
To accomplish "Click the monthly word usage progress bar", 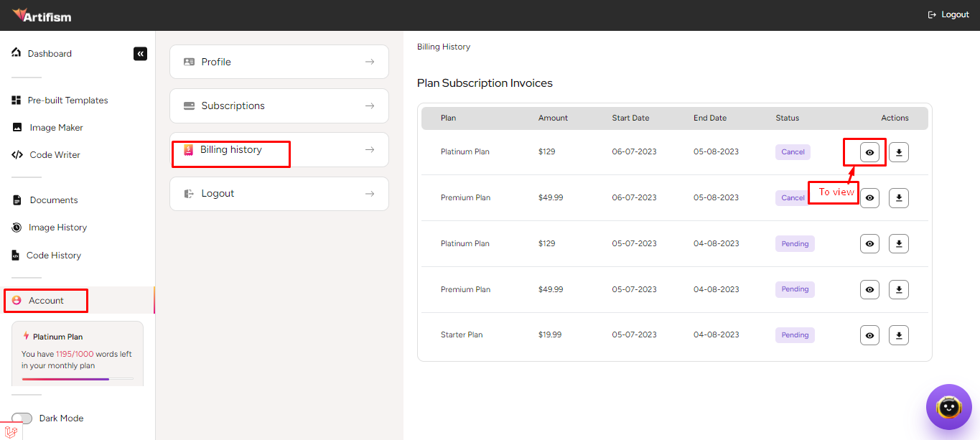I will (x=77, y=378).
